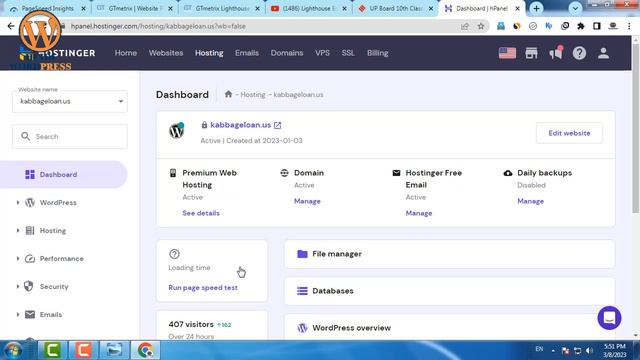Image resolution: width=640 pixels, height=360 pixels.
Task: Open notifications megaphone icon
Action: coord(556,53)
